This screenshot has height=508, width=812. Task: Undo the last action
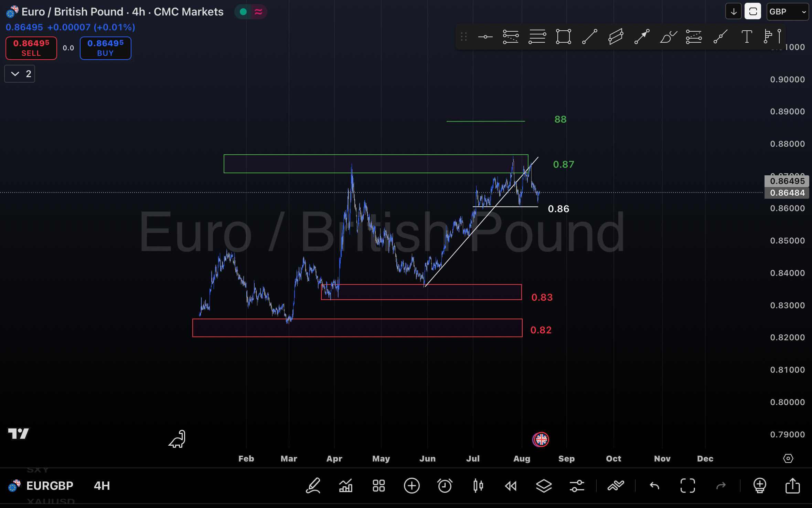point(654,486)
